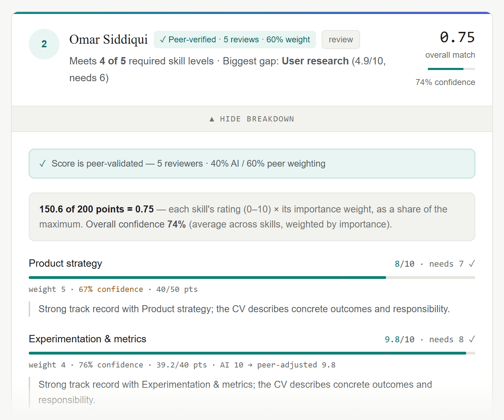This screenshot has height=420, width=504.
Task: Click the Experimentation CV description quote
Action: tap(235, 392)
